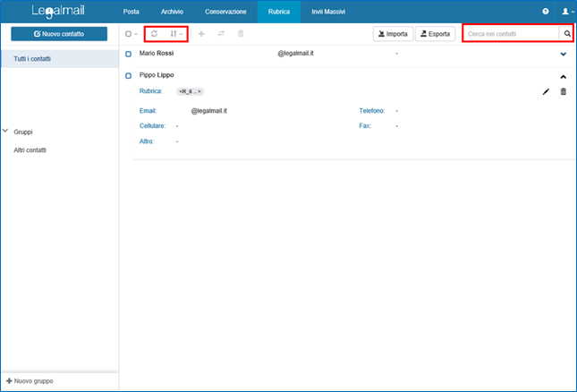This screenshot has height=392, width=577.
Task: Tick the checkbox next to Pippo Lippo
Action: coord(129,77)
